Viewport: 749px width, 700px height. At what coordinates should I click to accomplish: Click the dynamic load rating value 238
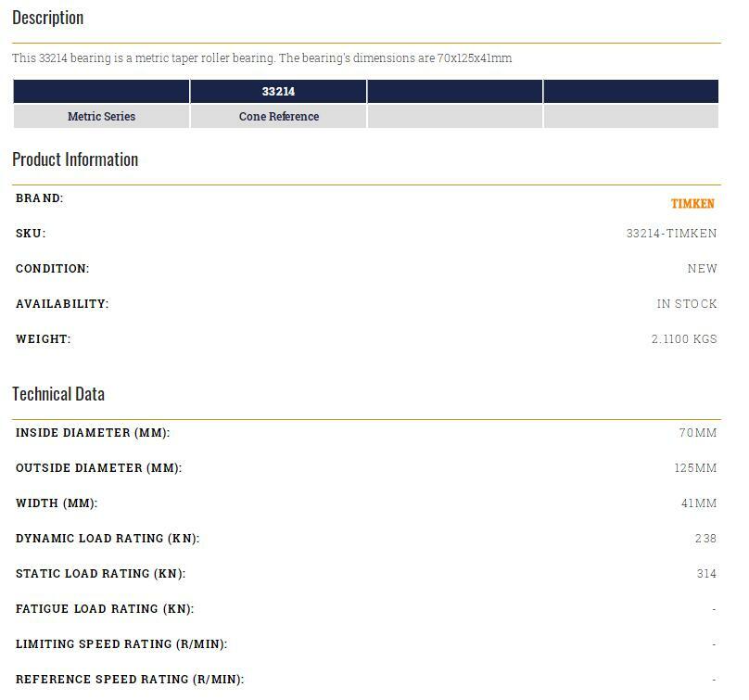pos(705,539)
